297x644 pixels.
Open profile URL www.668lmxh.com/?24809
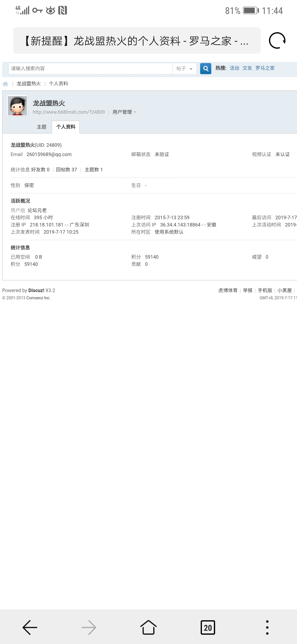69,112
